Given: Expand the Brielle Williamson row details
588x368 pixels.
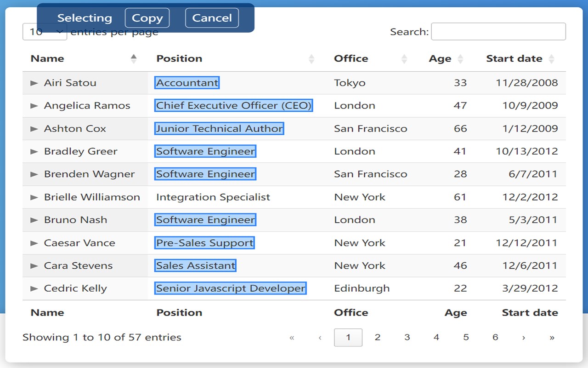Looking at the screenshot, I should point(34,197).
